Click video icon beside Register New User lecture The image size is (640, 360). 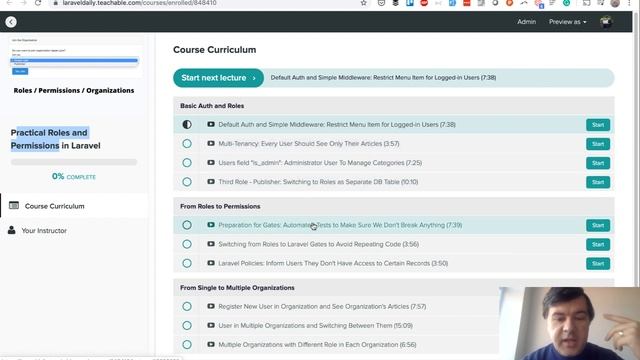[211, 306]
